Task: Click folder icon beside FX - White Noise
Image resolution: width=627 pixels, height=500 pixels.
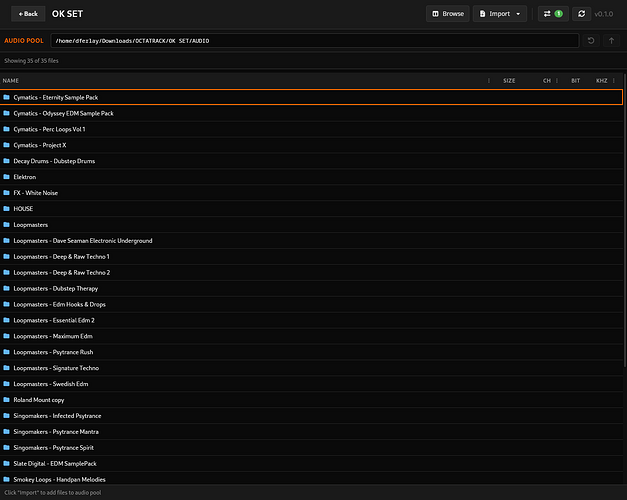Action: tap(6, 193)
